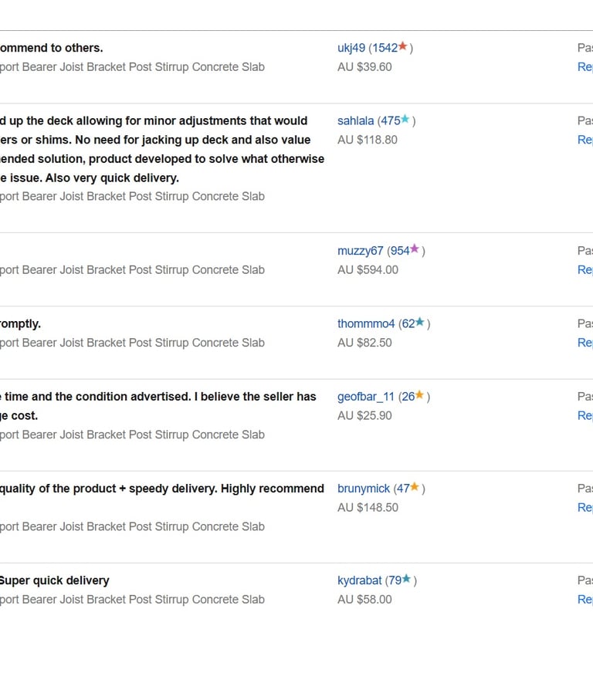The width and height of the screenshot is (593, 700).
Task: Open the sahlala user profile
Action: (355, 120)
